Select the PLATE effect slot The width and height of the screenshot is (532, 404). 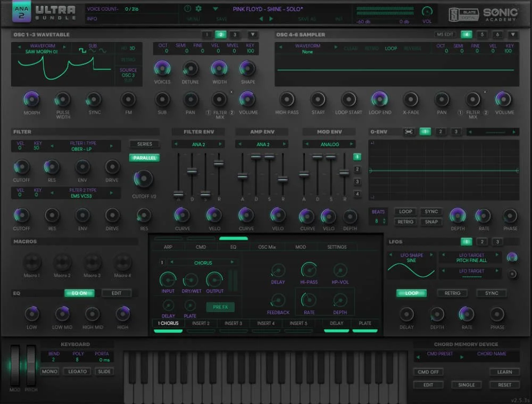tap(365, 323)
